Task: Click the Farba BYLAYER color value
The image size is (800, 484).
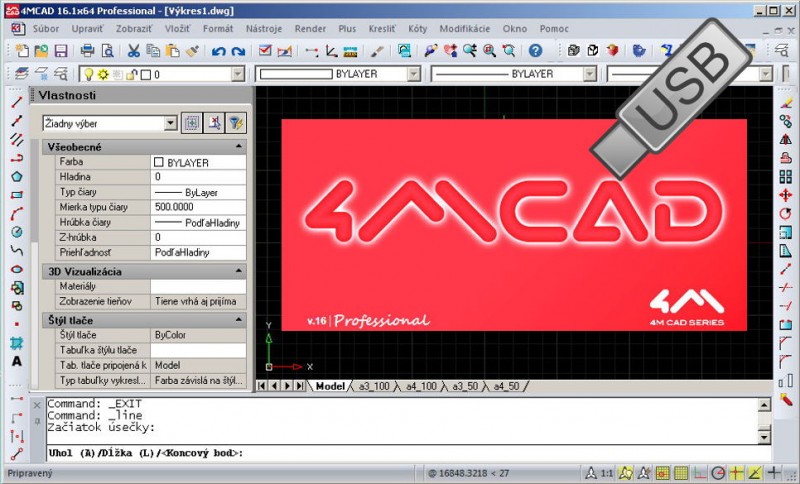Action: tap(198, 162)
